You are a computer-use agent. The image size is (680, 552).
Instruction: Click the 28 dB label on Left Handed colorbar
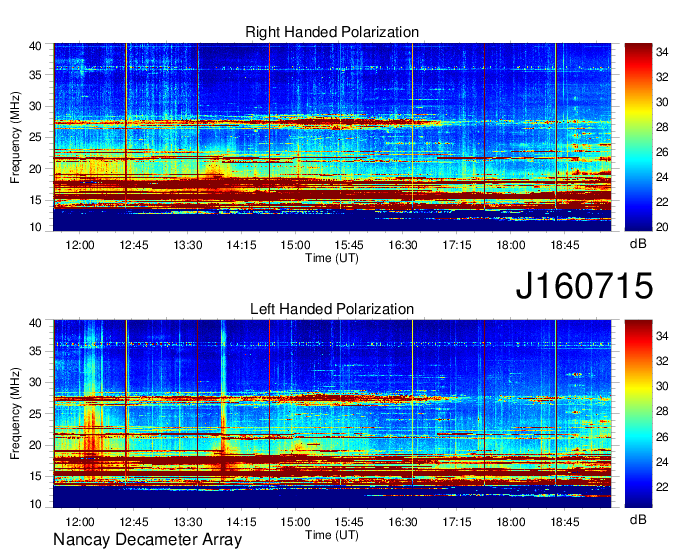point(662,412)
